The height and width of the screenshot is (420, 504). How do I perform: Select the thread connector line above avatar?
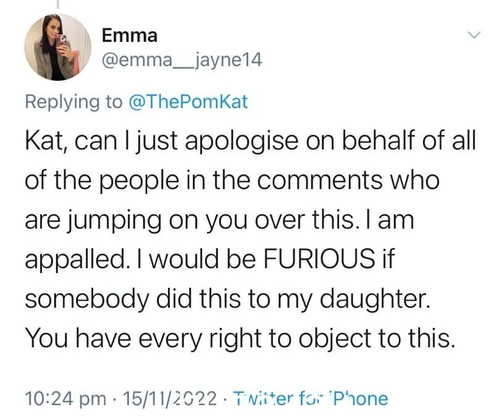[x=58, y=4]
